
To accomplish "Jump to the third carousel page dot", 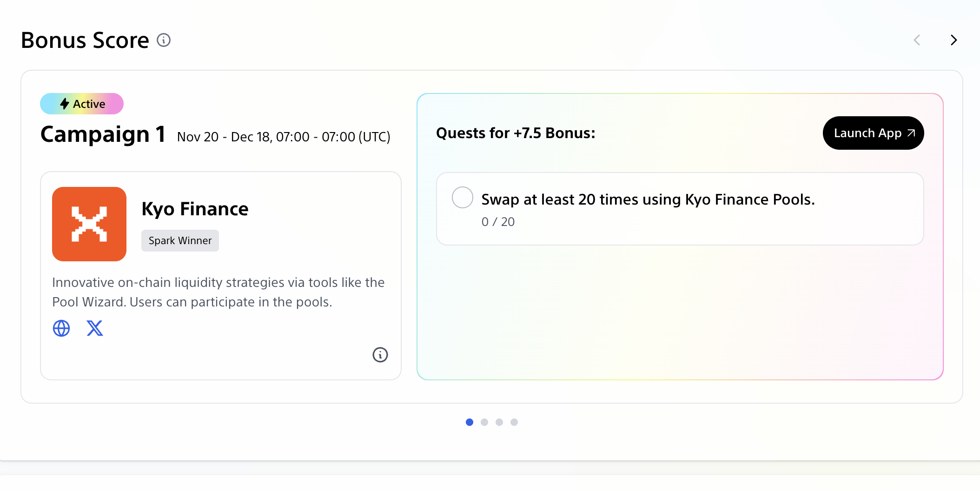I will click(x=499, y=422).
